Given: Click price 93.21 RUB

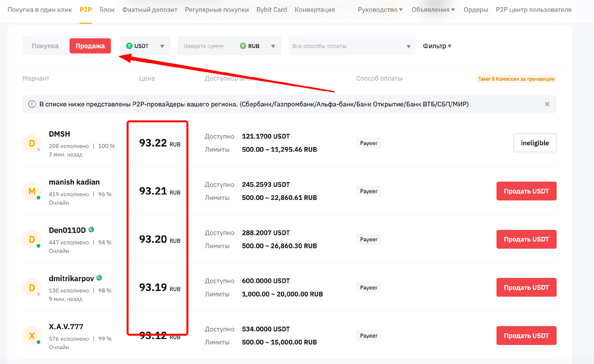Looking at the screenshot, I should [x=160, y=191].
